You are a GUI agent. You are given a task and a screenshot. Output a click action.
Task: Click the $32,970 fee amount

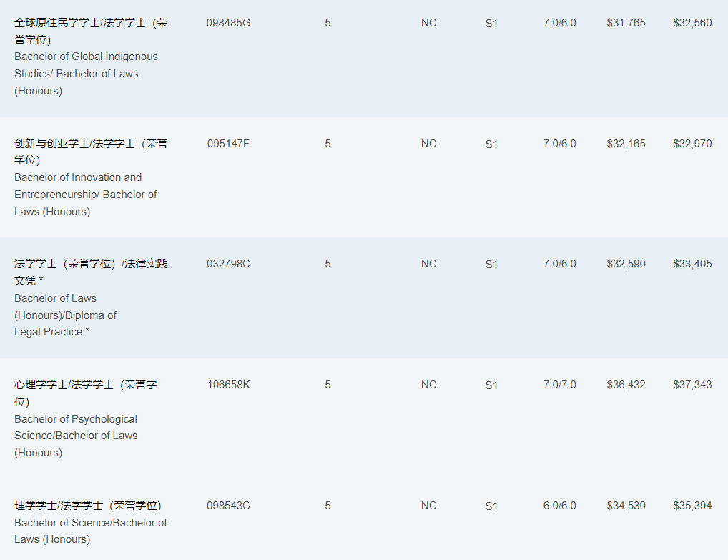point(692,144)
